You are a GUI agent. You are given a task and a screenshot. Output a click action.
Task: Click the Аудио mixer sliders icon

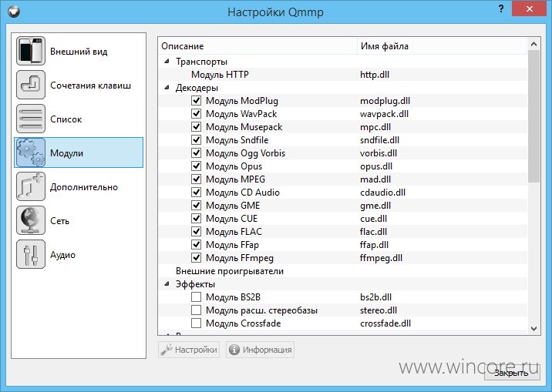tap(31, 255)
